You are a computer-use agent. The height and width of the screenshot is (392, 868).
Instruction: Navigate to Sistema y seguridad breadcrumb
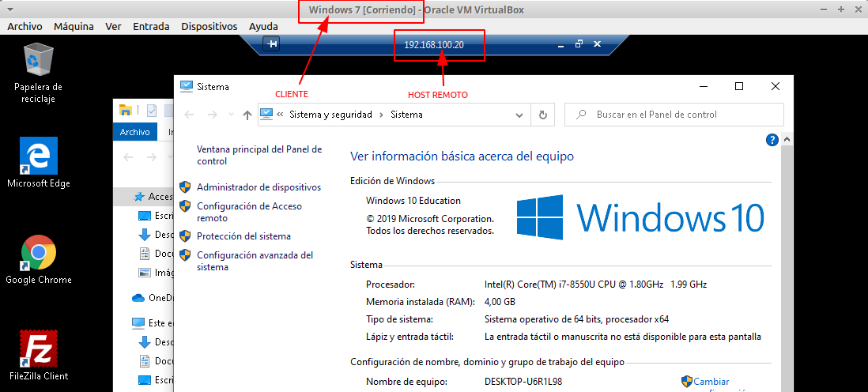click(330, 115)
